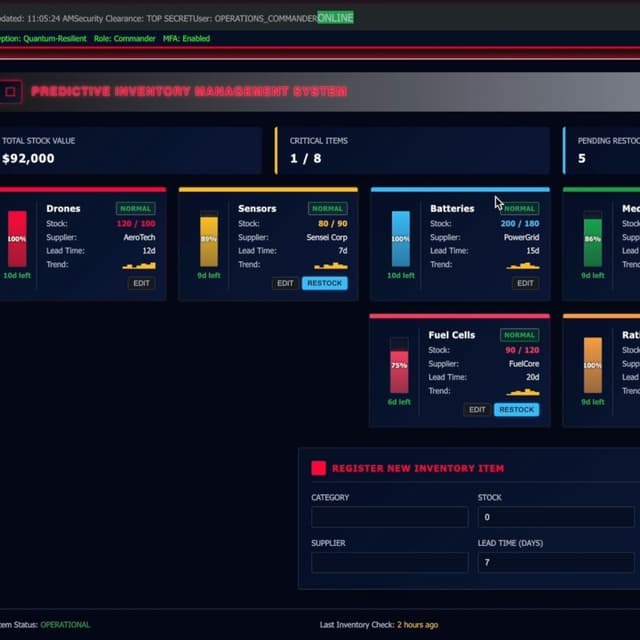The width and height of the screenshot is (640, 640).
Task: Click the Quantum-Resilient encryption text
Action: coord(55,39)
